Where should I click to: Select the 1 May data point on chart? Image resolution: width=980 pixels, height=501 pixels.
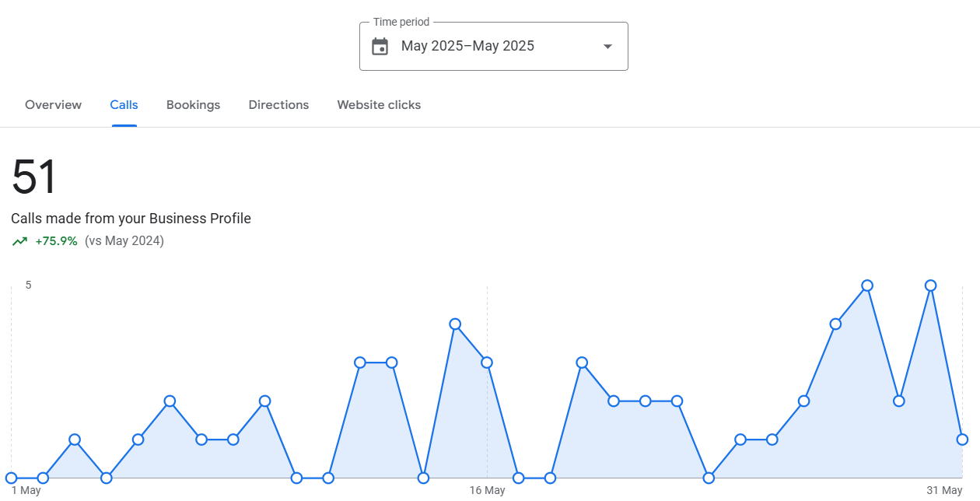pos(11,478)
